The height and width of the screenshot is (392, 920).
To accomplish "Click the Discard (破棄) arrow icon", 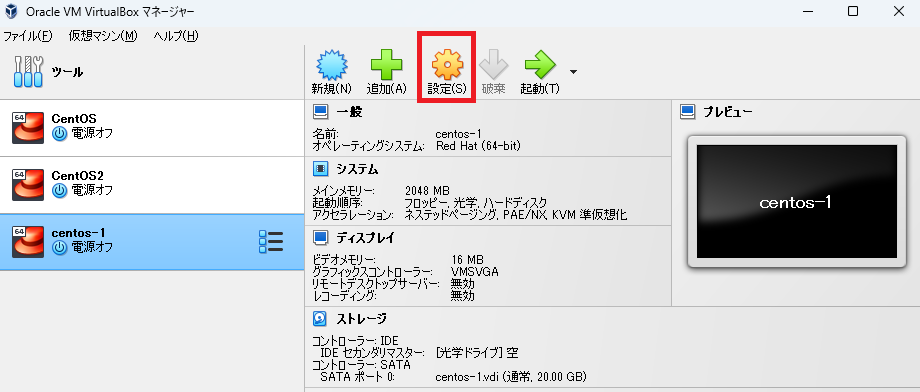I will point(493,65).
